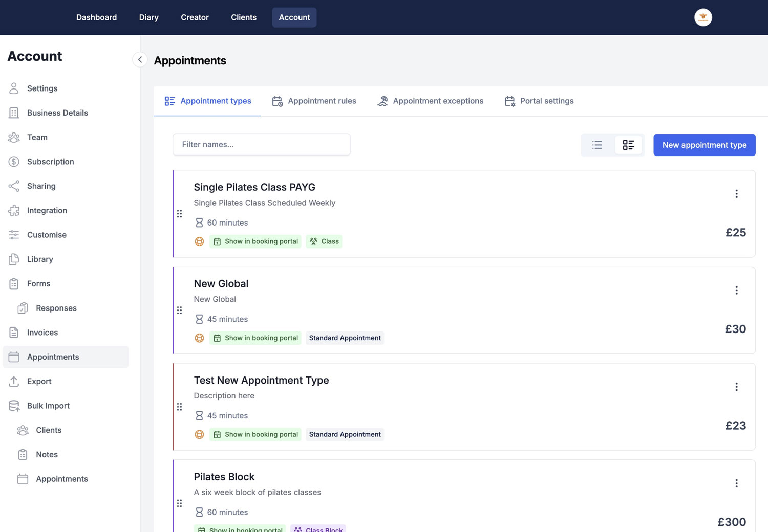The image size is (768, 532).
Task: Focus the Filter names input field
Action: [x=262, y=145]
